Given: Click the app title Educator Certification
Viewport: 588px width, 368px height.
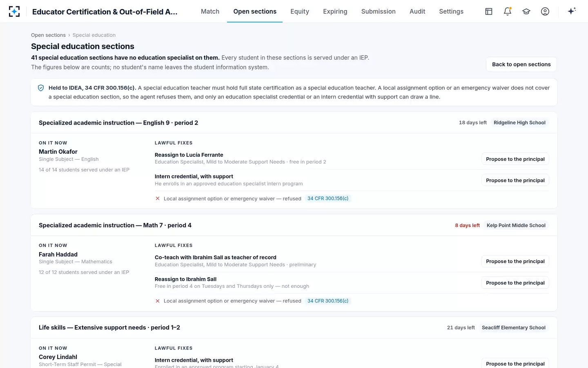Looking at the screenshot, I should point(105,12).
